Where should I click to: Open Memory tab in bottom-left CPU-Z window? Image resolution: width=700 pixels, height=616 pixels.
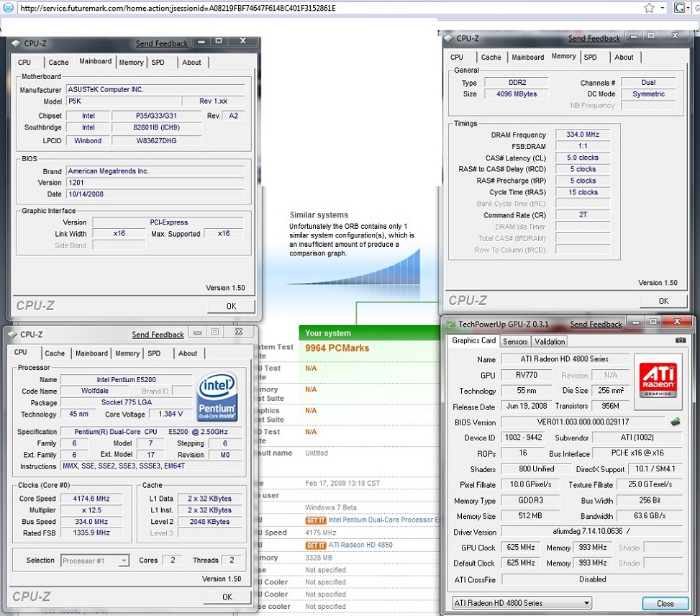click(127, 353)
